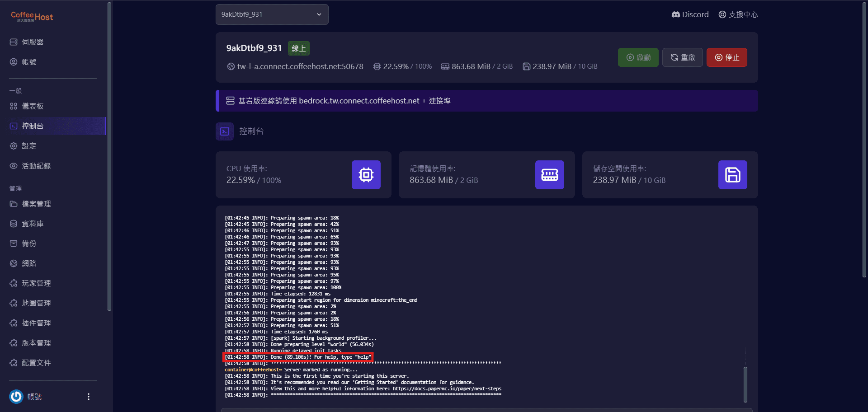Click the CPU 使用率 card icon
868x412 pixels.
click(x=366, y=175)
